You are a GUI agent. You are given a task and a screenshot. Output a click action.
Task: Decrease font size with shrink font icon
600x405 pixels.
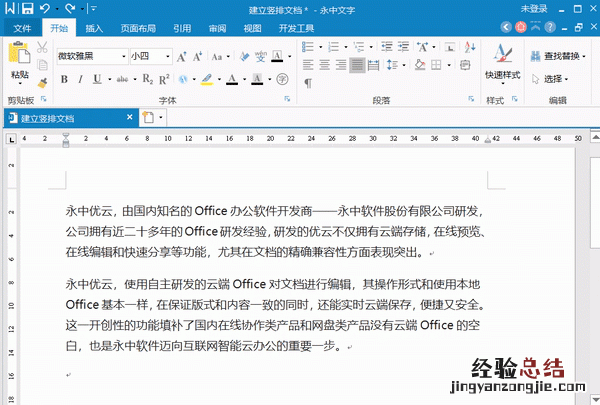click(197, 57)
